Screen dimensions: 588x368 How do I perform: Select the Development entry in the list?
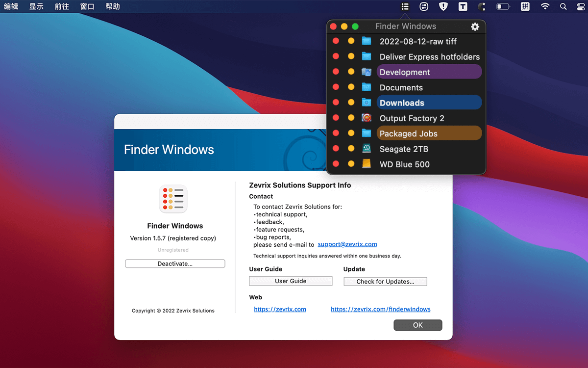[x=429, y=72]
